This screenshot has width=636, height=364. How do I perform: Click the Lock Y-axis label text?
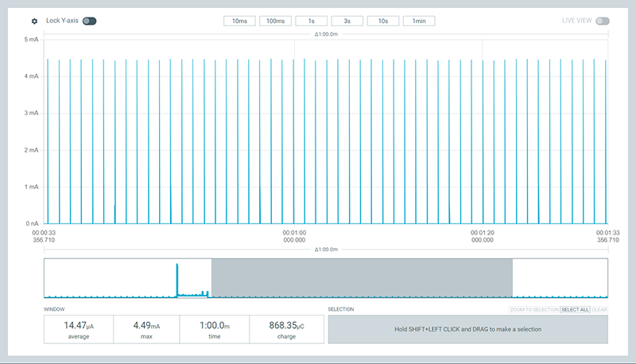pyautogui.click(x=62, y=21)
